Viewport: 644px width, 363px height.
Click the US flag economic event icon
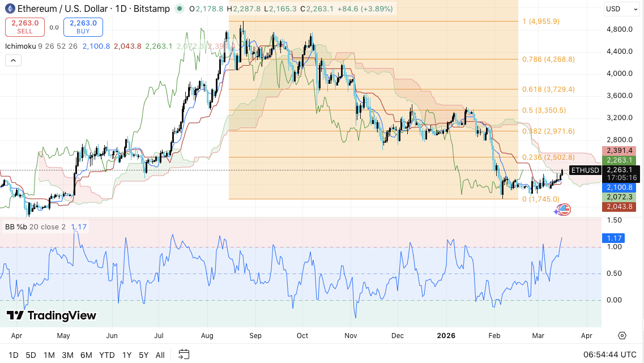click(x=564, y=210)
